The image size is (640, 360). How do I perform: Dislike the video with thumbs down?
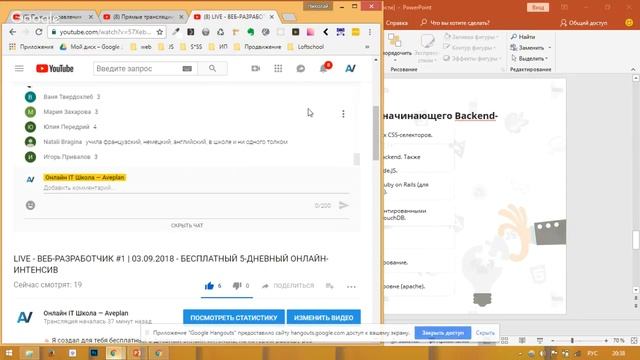coord(237,286)
